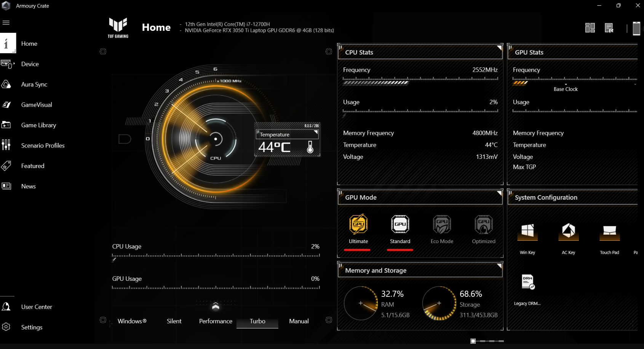Click the "4800MHz" memory frequency value
The image size is (644, 349).
point(485,133)
